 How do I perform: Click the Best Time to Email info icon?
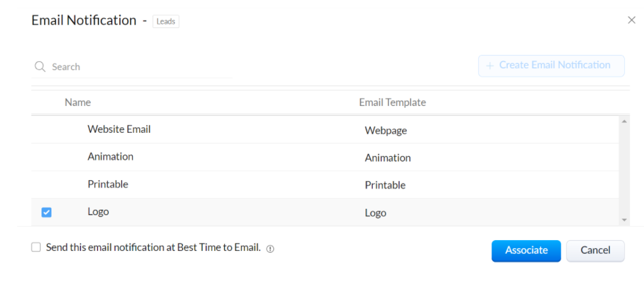270,248
